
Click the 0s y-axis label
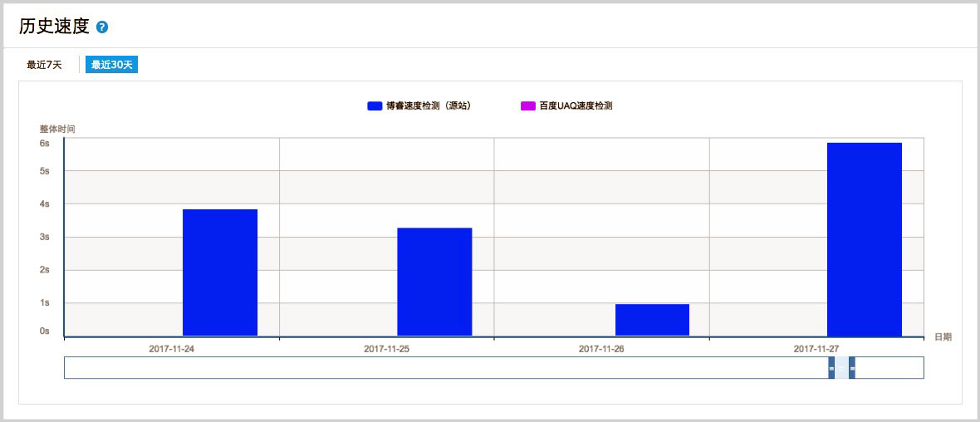tap(44, 331)
